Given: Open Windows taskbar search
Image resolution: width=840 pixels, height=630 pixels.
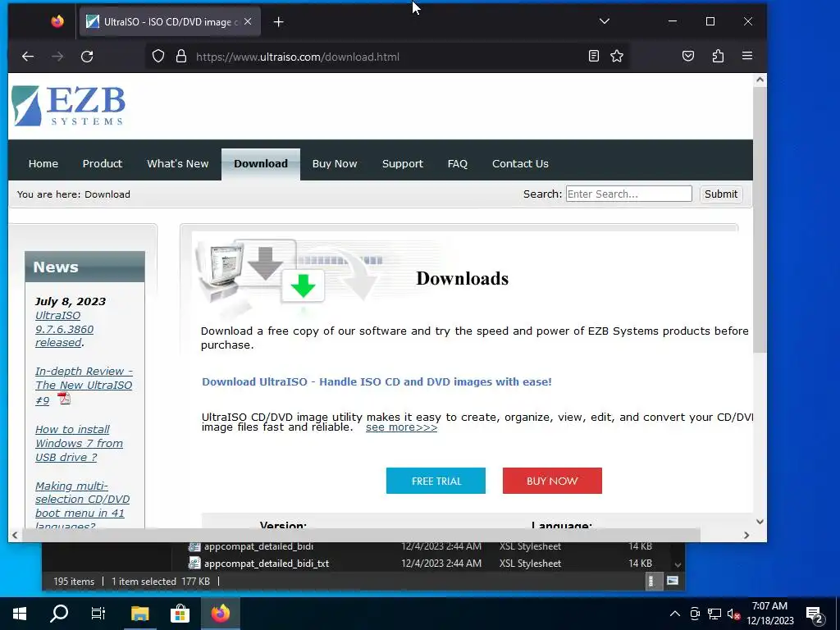Looking at the screenshot, I should [x=59, y=614].
